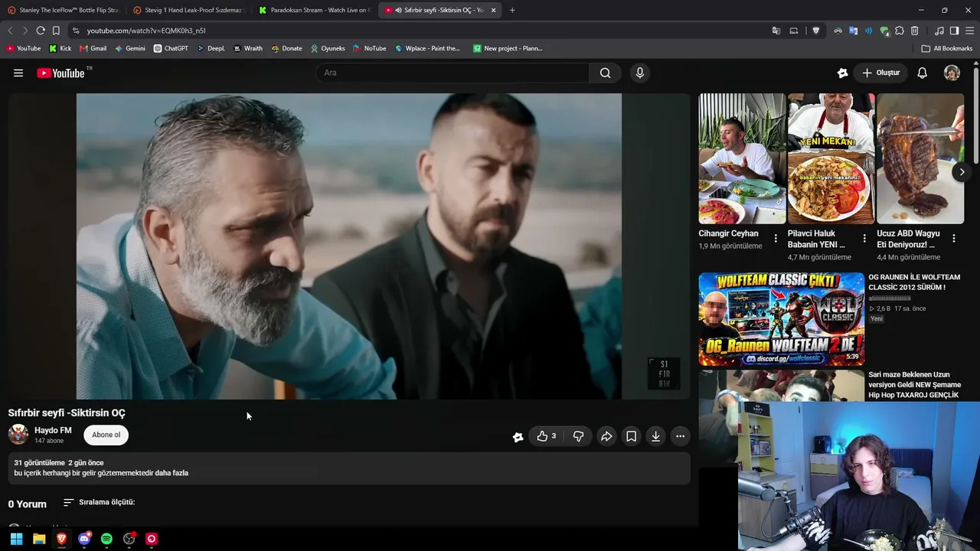Open the Pilavcı Haluk Babanın short thumbnail
This screenshot has height=551, width=980.
pyautogui.click(x=831, y=158)
